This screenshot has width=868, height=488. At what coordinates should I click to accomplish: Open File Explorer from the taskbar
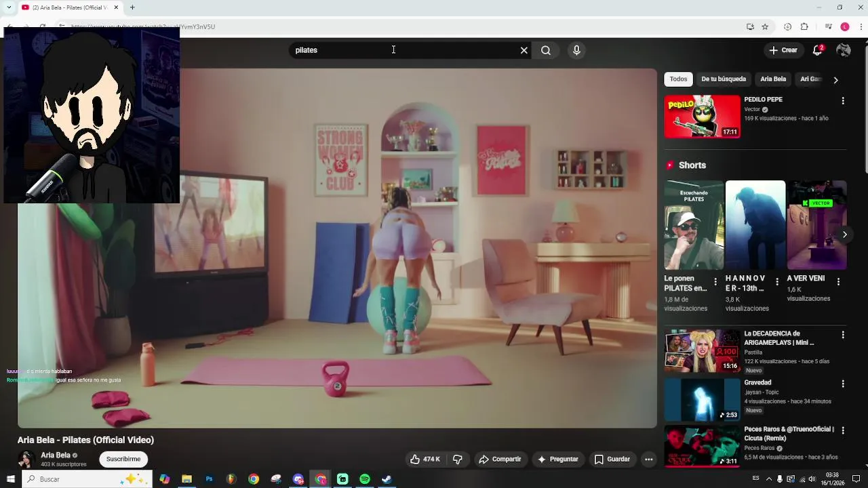click(x=186, y=479)
